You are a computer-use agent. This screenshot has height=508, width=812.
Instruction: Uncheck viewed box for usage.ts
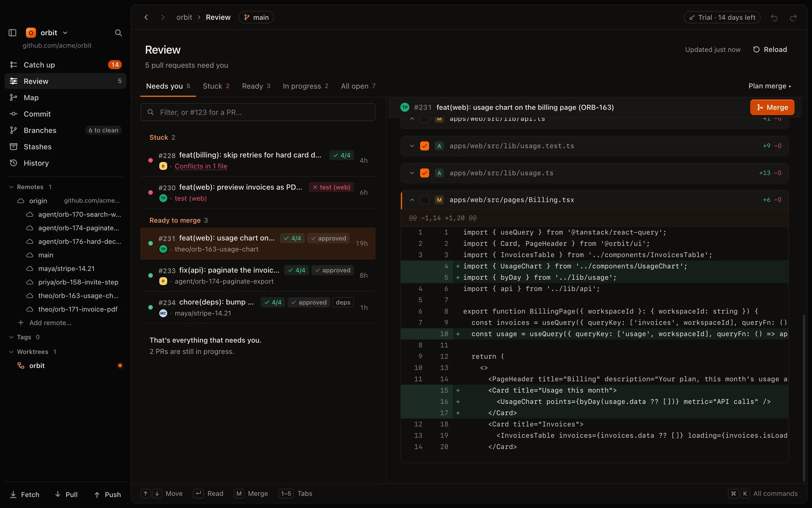[x=424, y=173]
